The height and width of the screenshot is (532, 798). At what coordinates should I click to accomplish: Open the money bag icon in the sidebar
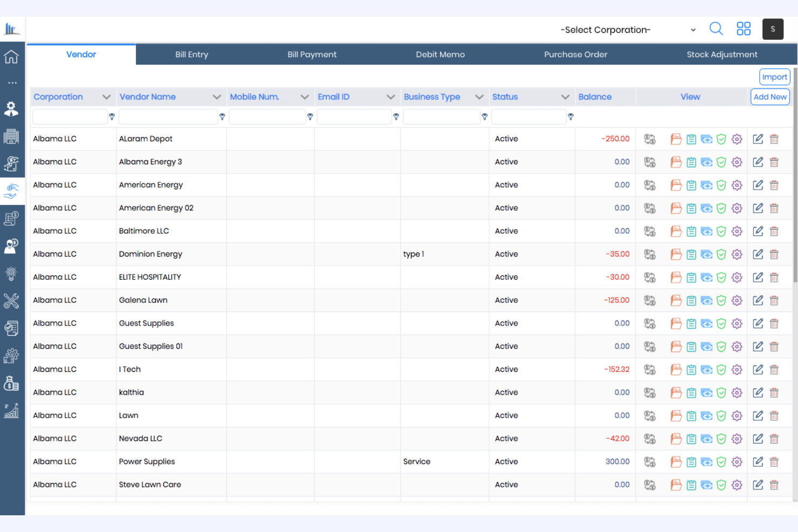tap(12, 384)
